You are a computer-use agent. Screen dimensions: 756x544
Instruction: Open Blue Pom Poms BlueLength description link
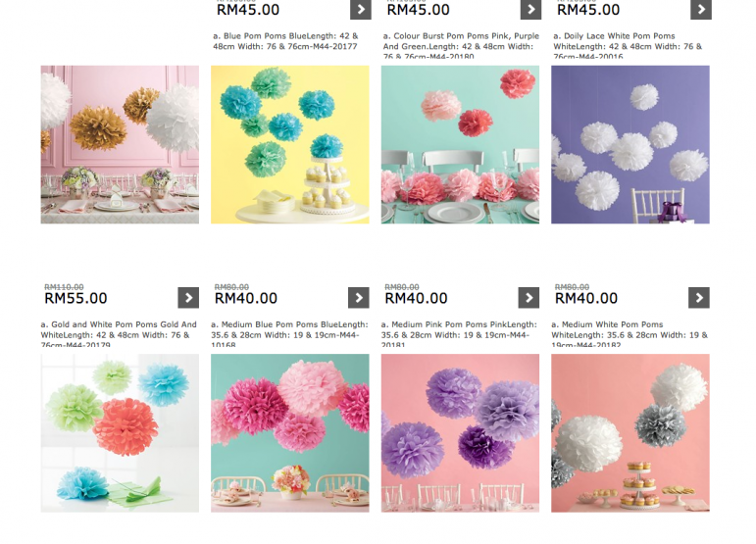click(x=285, y=41)
